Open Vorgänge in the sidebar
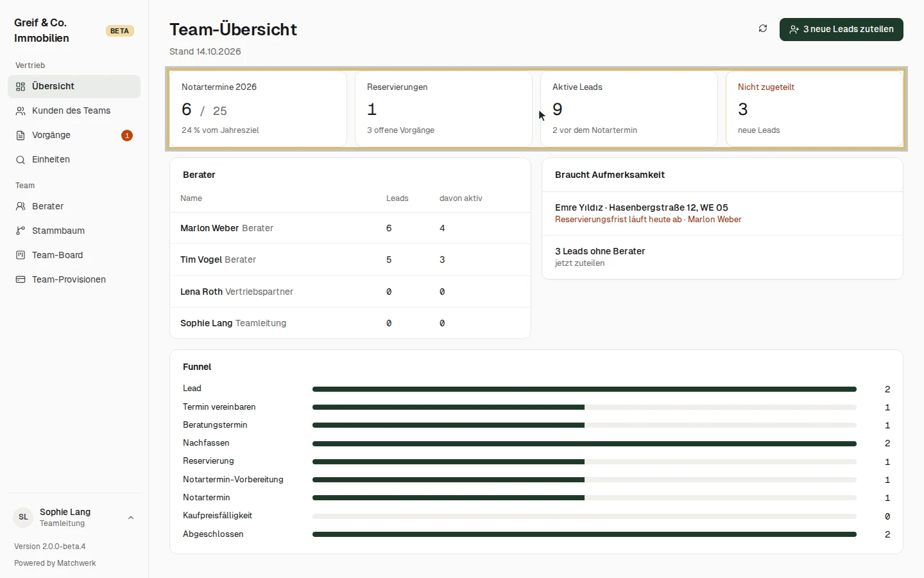924x578 pixels. (74, 136)
